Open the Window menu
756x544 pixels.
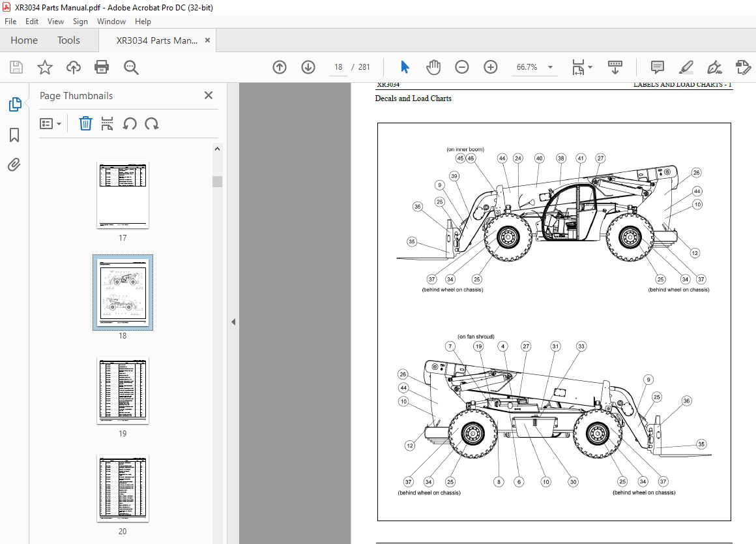[x=111, y=22]
